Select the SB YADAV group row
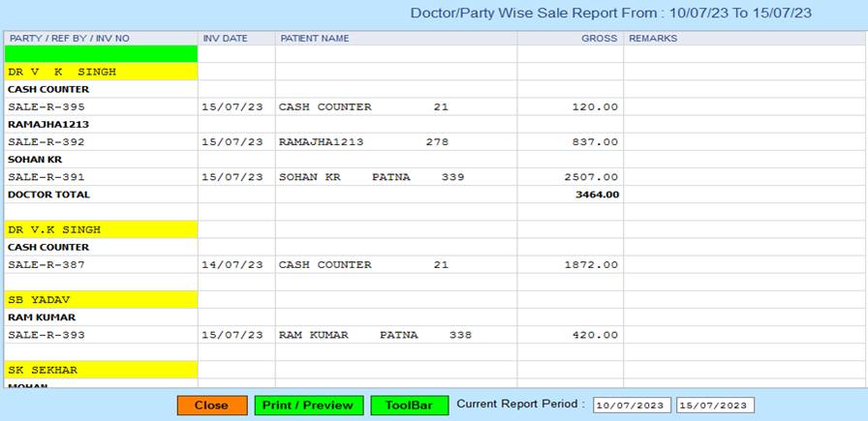This screenshot has width=868, height=421. (x=39, y=300)
